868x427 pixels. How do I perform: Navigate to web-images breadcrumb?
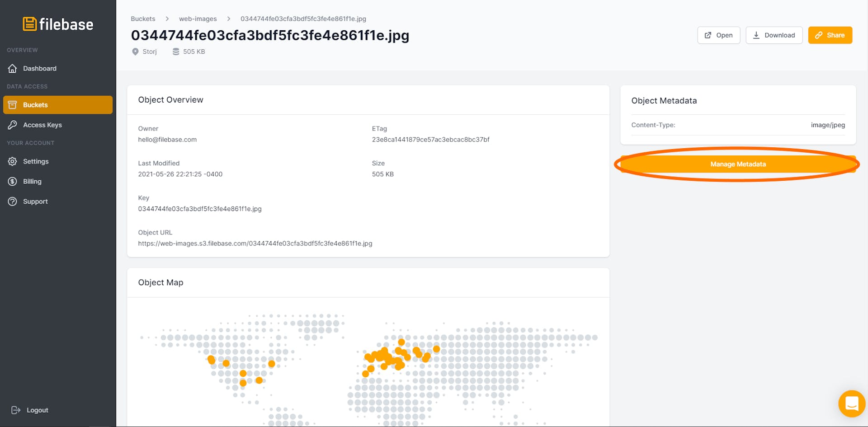(198, 19)
